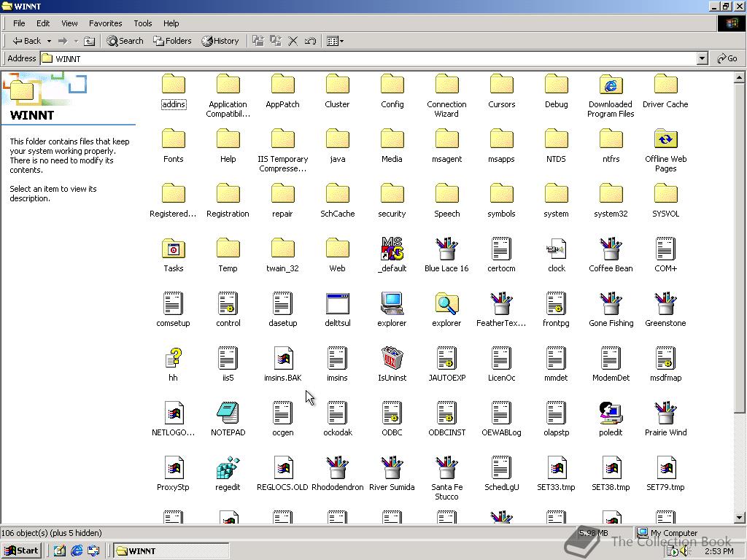Open the Favorites menu
Image resolution: width=747 pixels, height=560 pixels.
(x=105, y=23)
